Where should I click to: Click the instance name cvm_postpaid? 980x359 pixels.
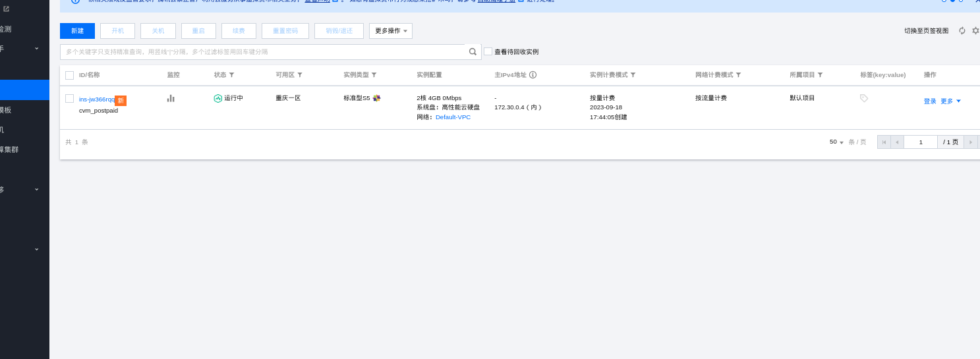point(98,111)
